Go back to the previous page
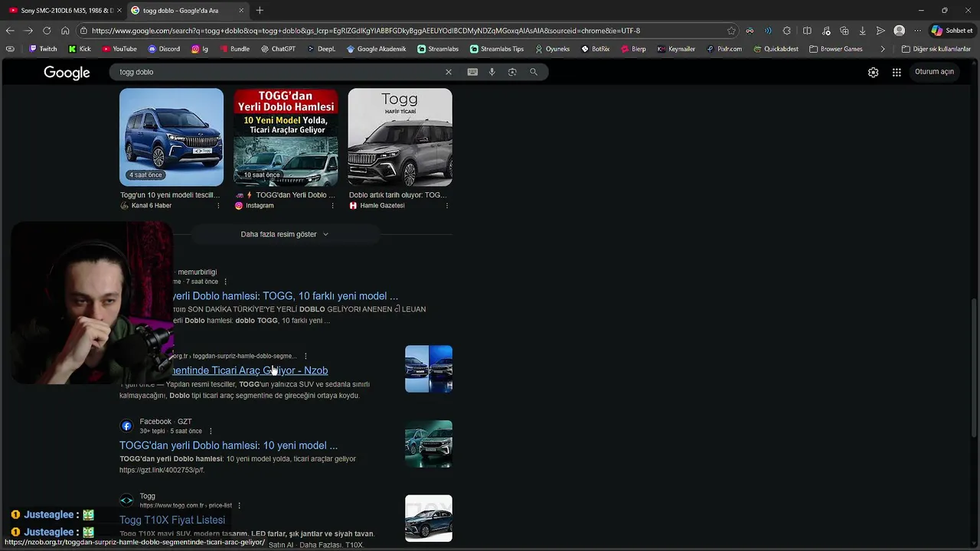 coord(10,31)
